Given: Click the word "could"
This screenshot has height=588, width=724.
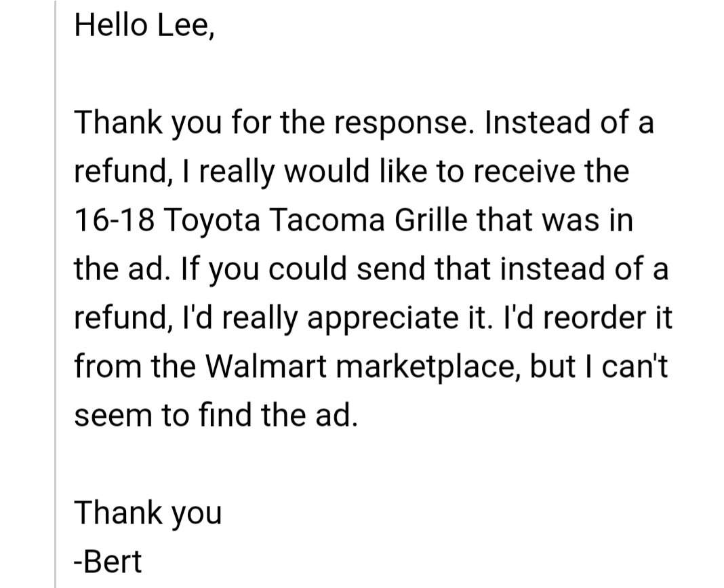Looking at the screenshot, I should coord(308,269).
